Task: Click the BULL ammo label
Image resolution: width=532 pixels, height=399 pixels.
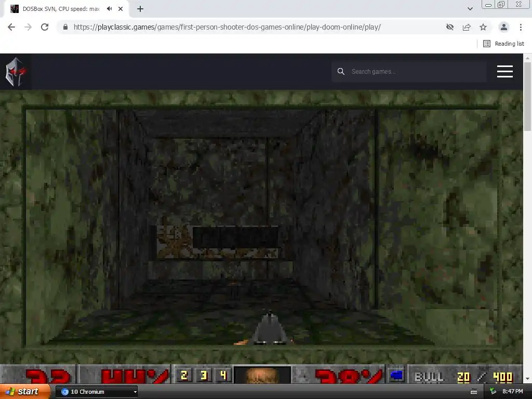Action: coord(429,377)
